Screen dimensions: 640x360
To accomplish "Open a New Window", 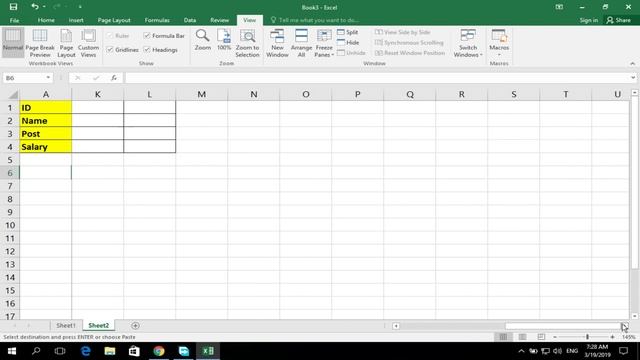I will [277, 43].
